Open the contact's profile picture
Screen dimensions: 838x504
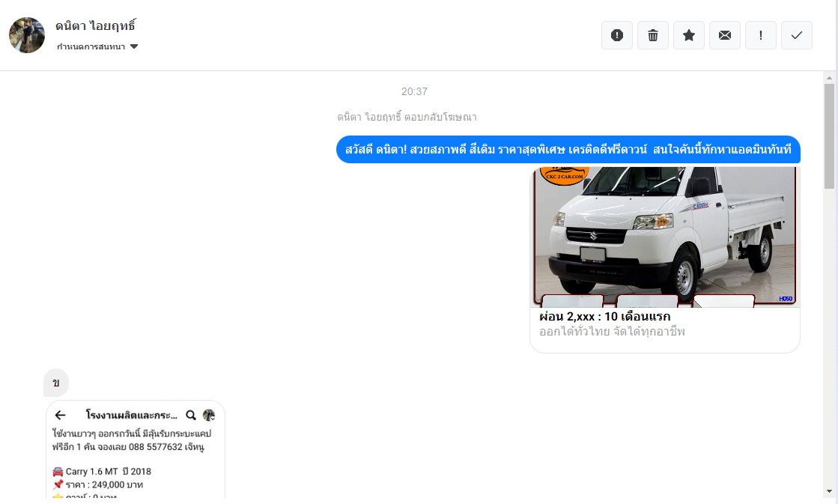coord(27,35)
